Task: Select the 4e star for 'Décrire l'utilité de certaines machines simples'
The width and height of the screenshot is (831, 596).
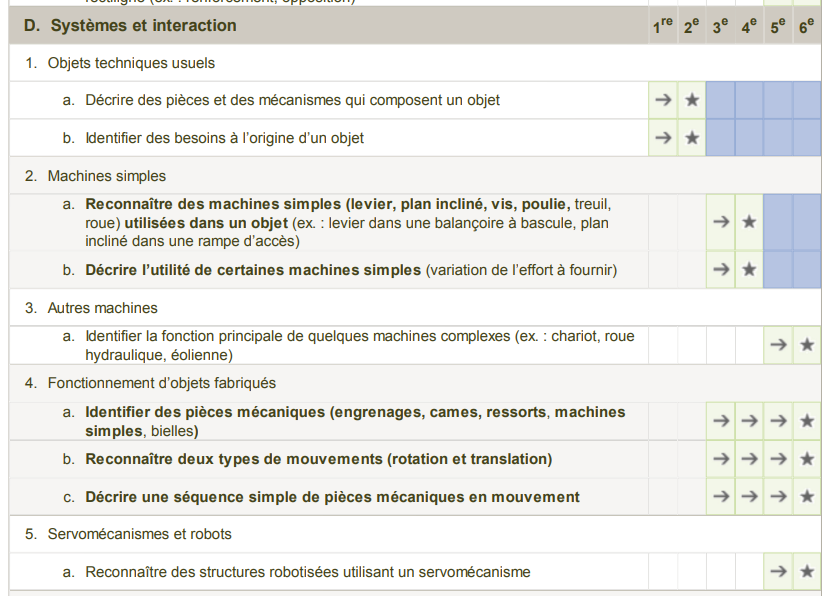Action: [748, 268]
